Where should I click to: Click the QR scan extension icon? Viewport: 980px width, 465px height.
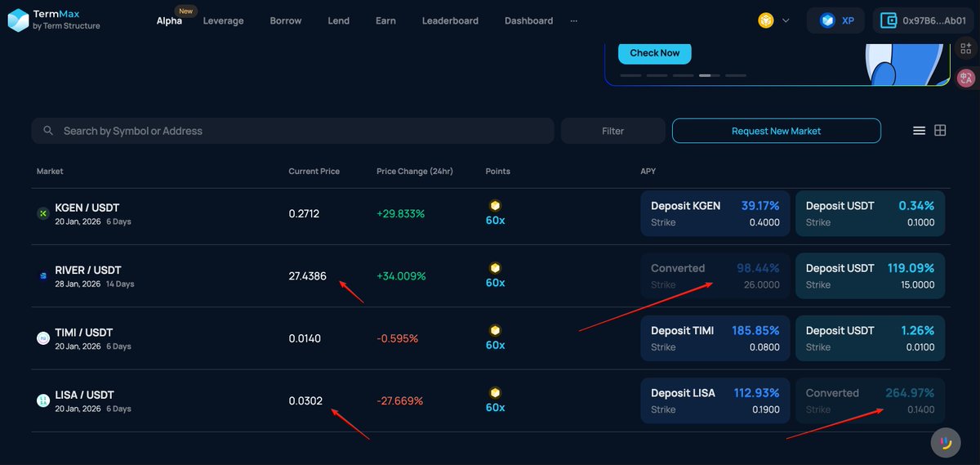coord(966,48)
